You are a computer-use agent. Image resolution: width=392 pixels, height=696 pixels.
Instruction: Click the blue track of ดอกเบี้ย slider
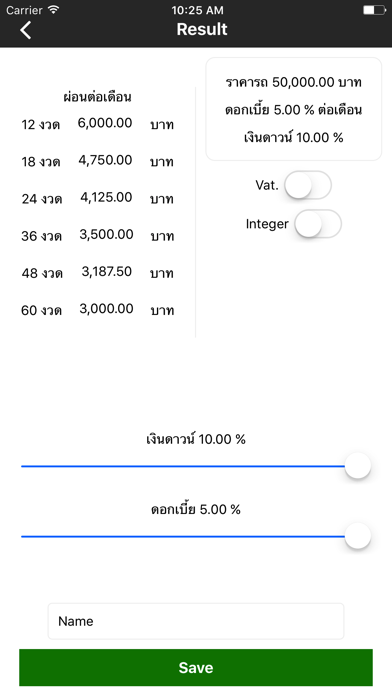coord(183,536)
